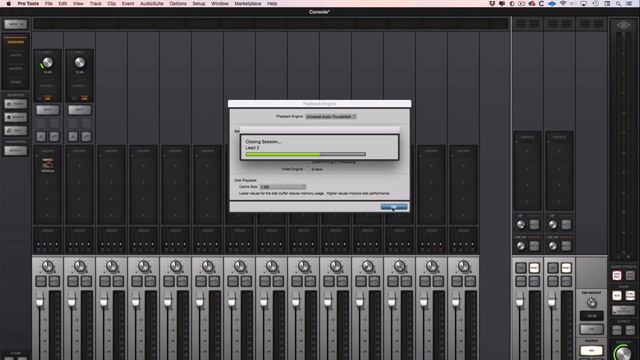Open channel 2 Mic/Line input selector
The height and width of the screenshot is (360, 640).
pyautogui.click(x=80, y=110)
